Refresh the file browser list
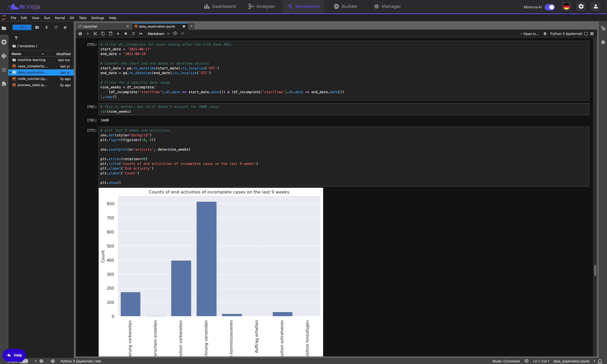 [56, 27]
